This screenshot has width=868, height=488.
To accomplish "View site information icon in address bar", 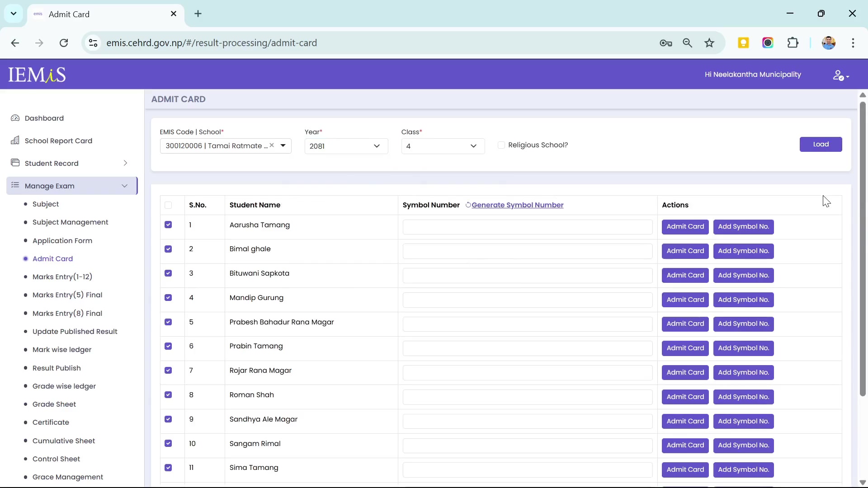I will [93, 43].
